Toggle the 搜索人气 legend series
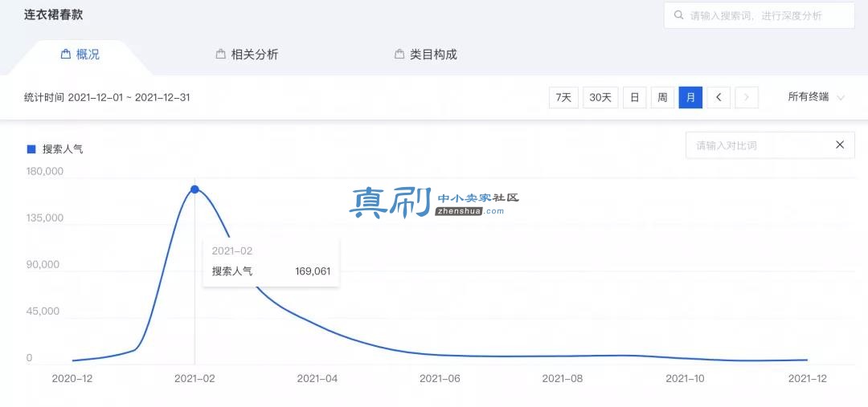 55,149
